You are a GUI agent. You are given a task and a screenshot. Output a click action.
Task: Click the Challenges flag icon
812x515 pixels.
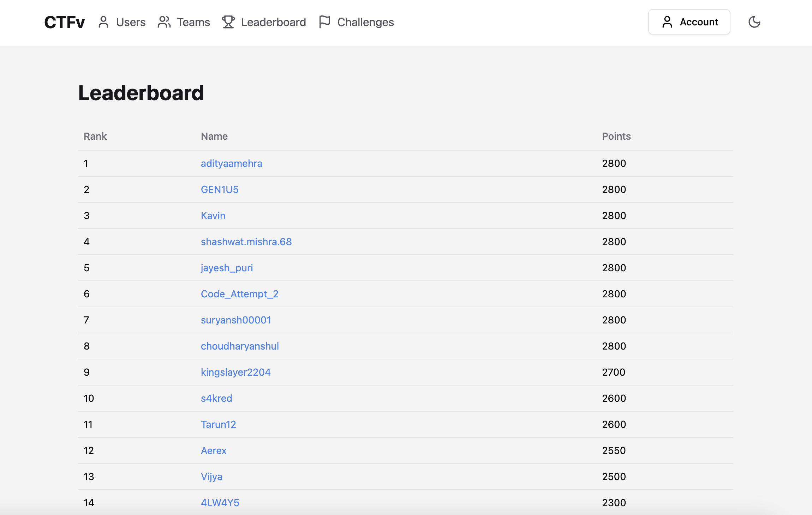[324, 22]
